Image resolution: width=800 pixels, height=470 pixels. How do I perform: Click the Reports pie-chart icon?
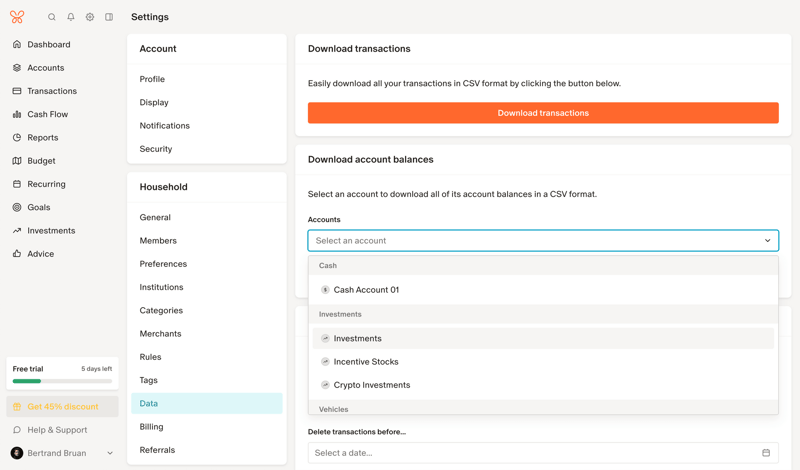click(17, 137)
